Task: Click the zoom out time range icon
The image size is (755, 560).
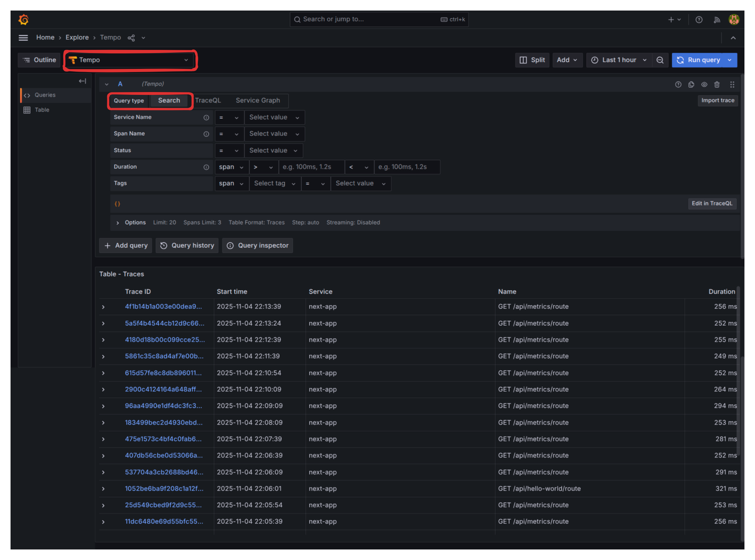Action: 660,60
